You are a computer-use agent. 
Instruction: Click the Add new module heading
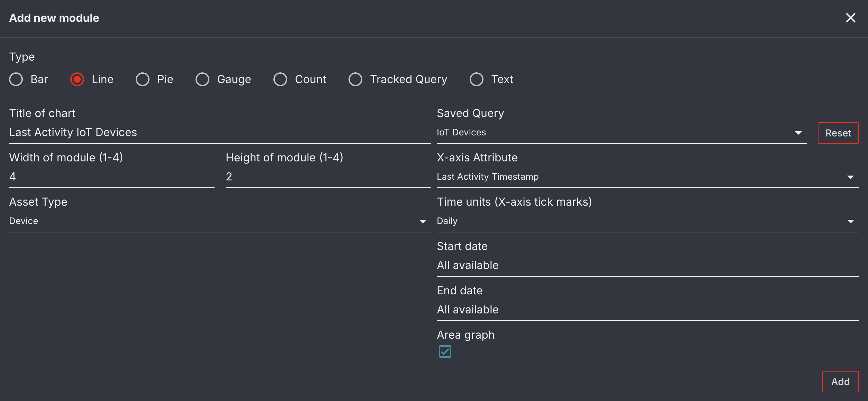click(54, 18)
